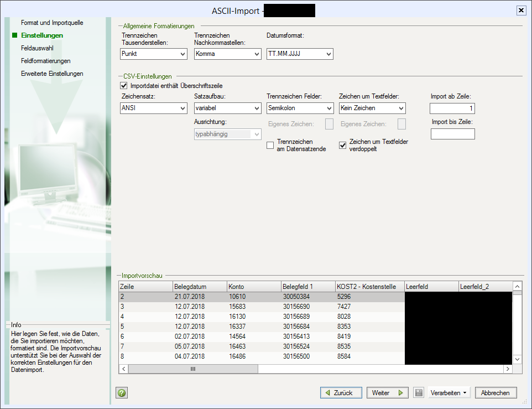Viewport: 532px width, 409px height.
Task: Click the preview horizontal scroll right arrow
Action: tap(508, 369)
